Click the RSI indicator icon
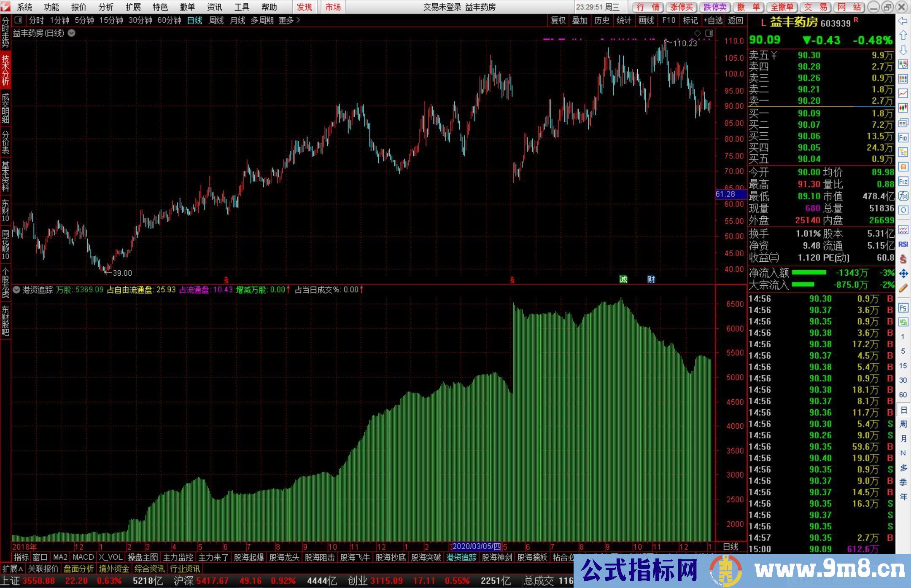This screenshot has height=588, width=911. point(903,244)
